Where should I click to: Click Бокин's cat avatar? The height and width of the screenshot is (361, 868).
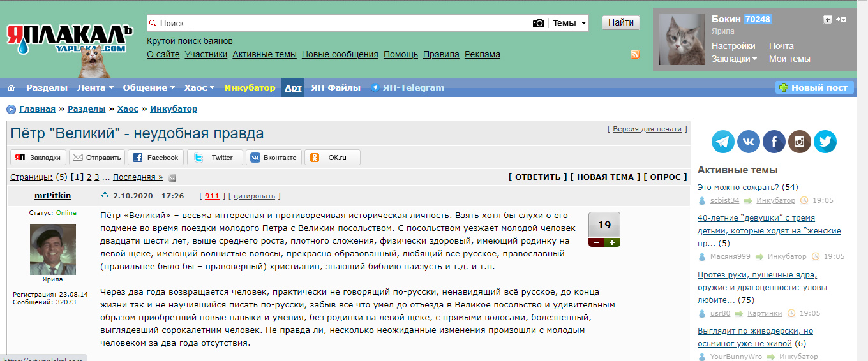click(682, 40)
